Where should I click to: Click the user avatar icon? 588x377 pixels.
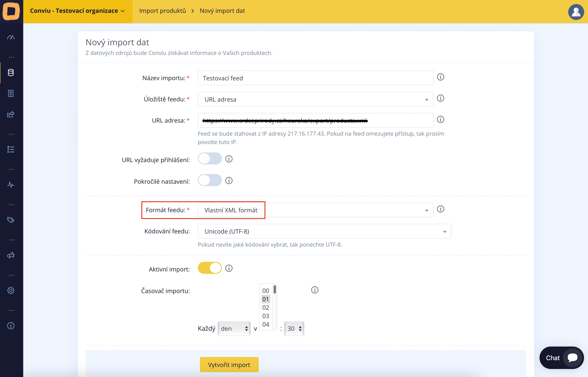tap(576, 12)
